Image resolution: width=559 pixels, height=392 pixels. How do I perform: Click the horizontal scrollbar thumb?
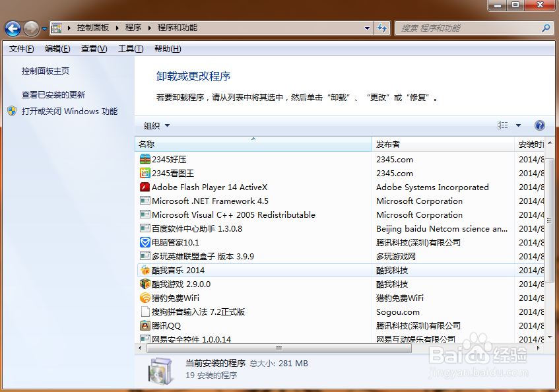tap(279, 348)
